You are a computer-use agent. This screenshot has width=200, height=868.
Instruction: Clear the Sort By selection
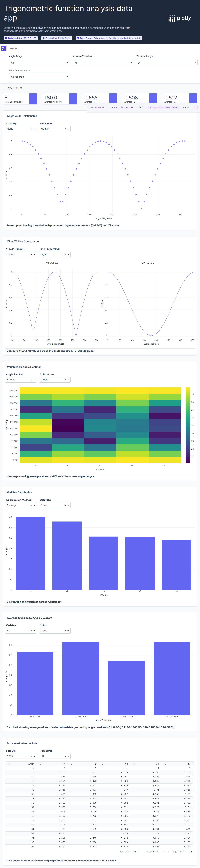(x=31, y=756)
